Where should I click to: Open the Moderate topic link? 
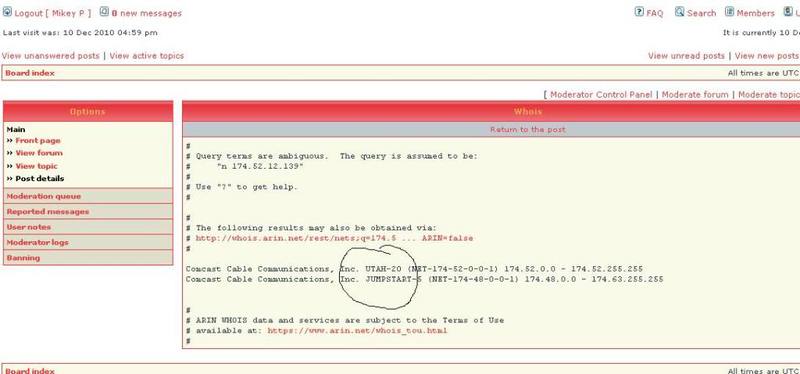(769, 94)
